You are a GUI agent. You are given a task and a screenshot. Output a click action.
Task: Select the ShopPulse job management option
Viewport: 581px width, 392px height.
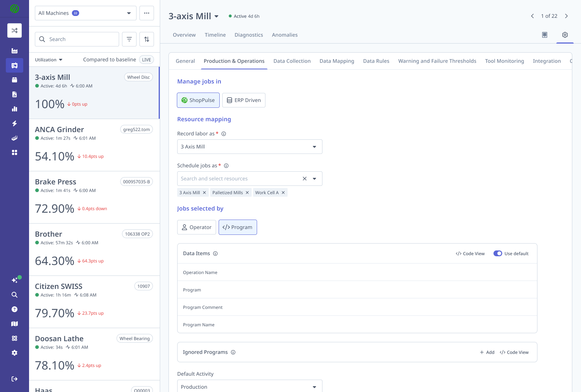pyautogui.click(x=198, y=100)
